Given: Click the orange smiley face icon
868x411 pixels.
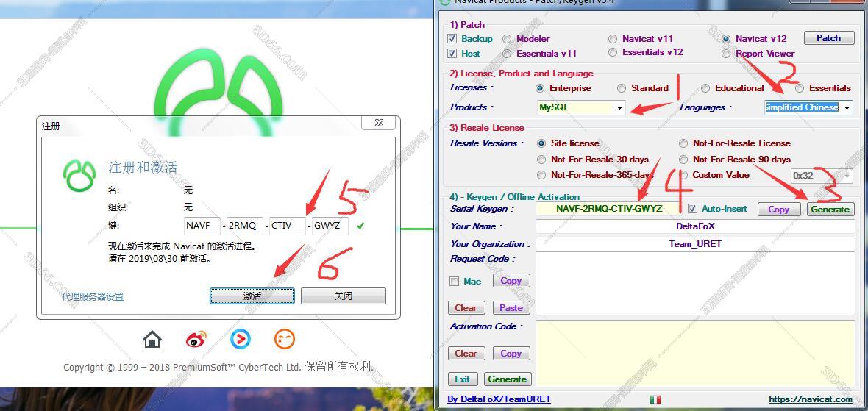Looking at the screenshot, I should (x=285, y=338).
